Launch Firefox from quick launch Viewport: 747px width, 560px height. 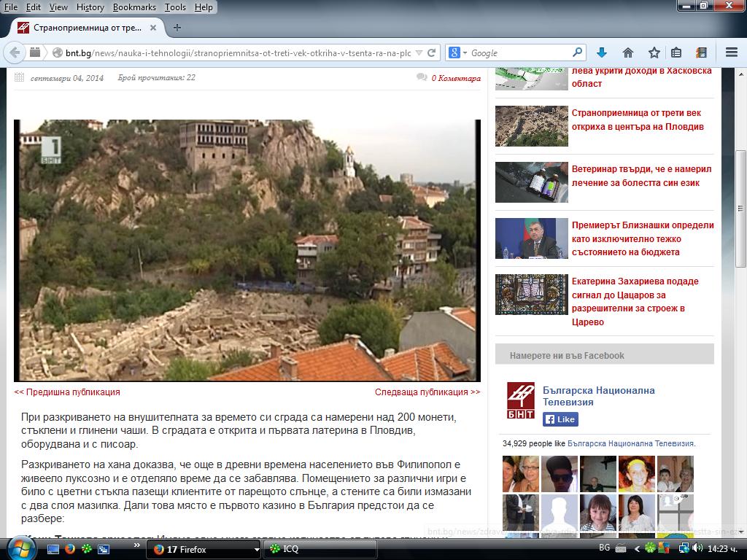pos(69,549)
